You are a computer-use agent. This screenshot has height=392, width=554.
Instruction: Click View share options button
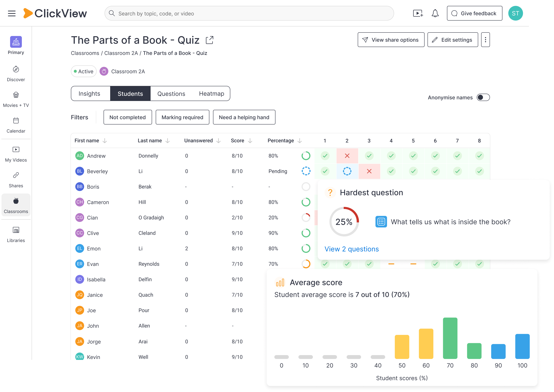coord(391,40)
